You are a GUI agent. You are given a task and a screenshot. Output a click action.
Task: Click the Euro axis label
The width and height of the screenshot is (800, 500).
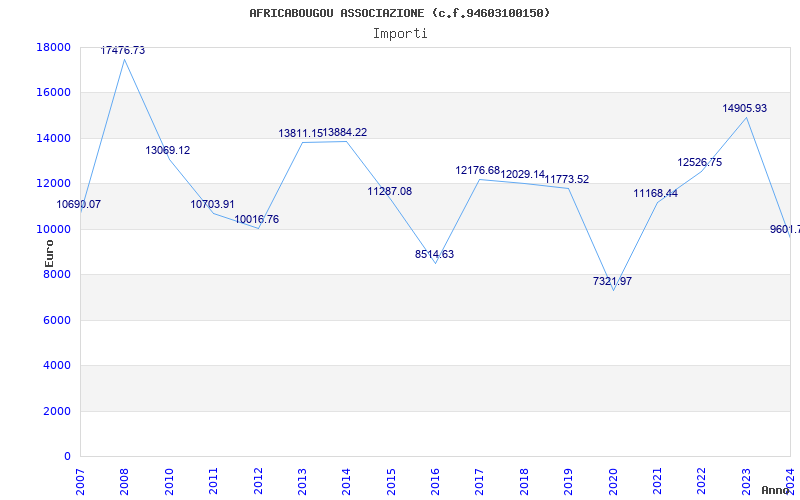tap(49, 253)
